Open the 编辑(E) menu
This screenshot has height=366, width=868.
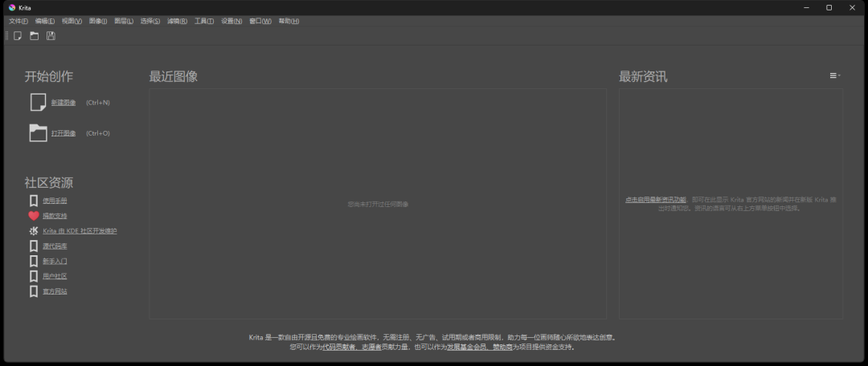[x=45, y=21]
